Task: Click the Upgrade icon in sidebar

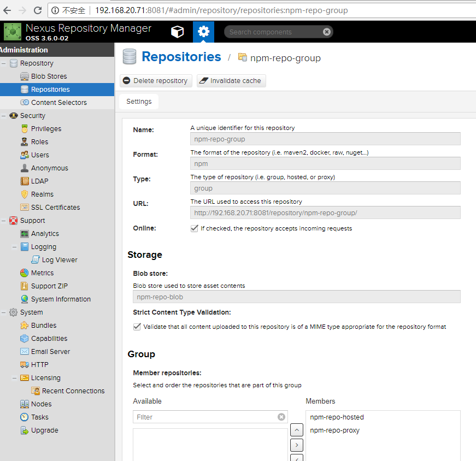Action: (24, 430)
